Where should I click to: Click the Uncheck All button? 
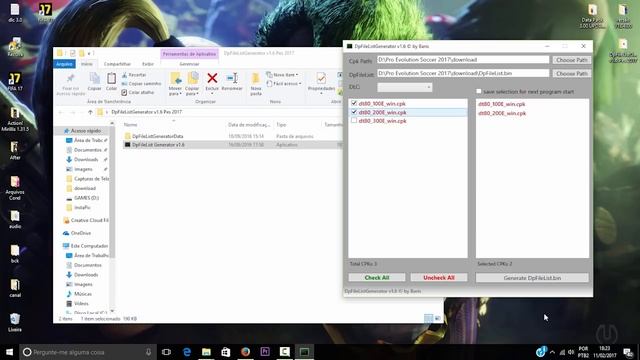click(x=439, y=278)
